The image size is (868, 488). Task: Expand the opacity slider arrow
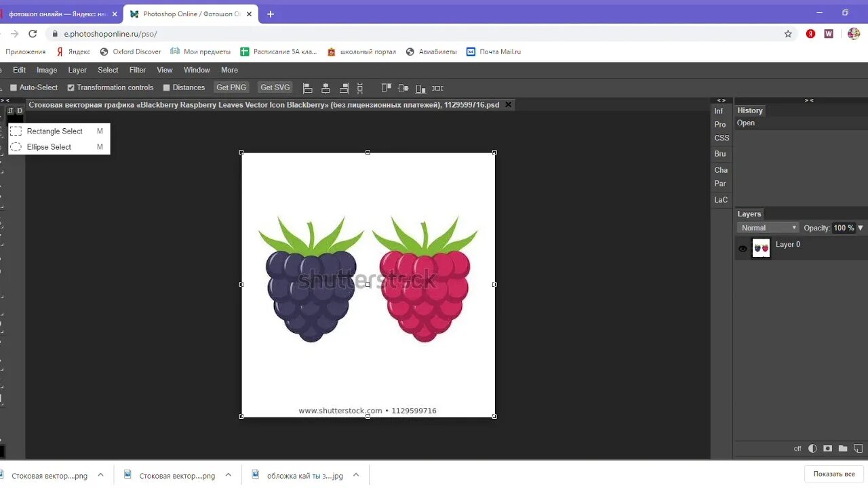click(x=861, y=228)
